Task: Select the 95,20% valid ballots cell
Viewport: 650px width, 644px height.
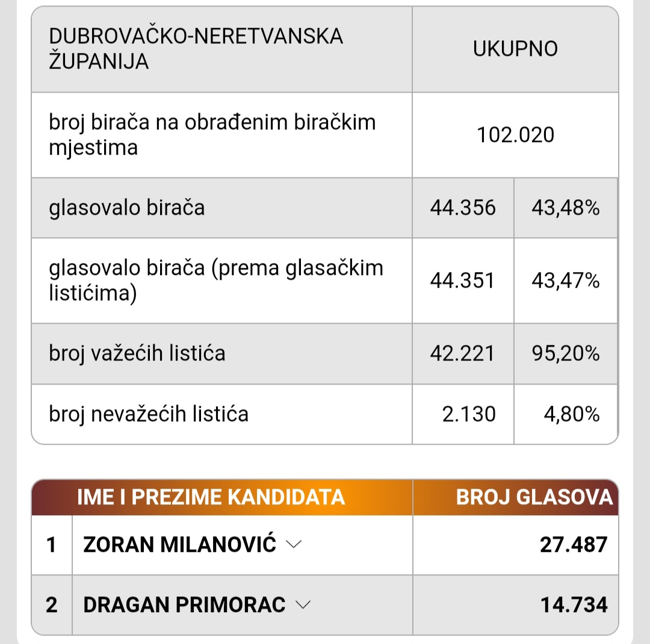Action: tap(565, 354)
